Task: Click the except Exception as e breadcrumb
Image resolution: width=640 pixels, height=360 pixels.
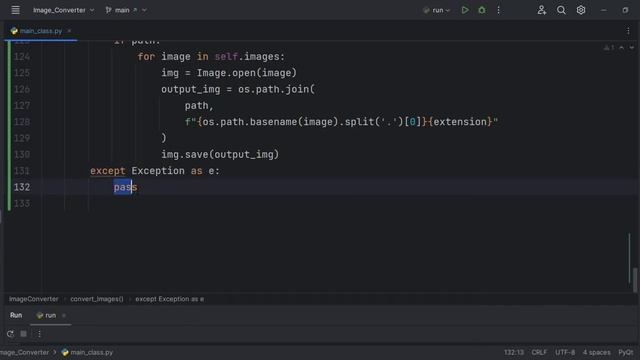Action: (x=169, y=299)
